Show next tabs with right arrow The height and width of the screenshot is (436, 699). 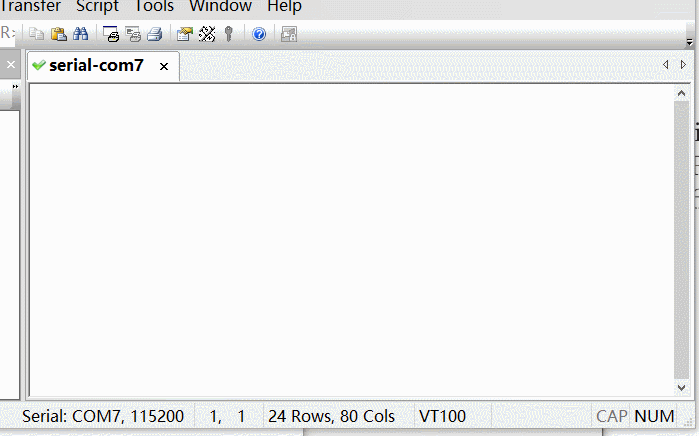click(x=683, y=65)
